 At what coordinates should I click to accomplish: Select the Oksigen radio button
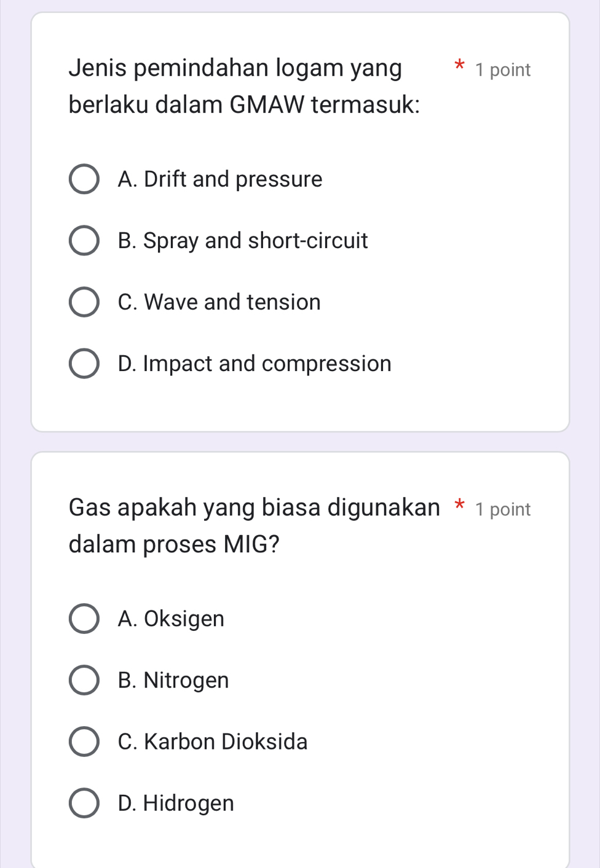tap(84, 619)
